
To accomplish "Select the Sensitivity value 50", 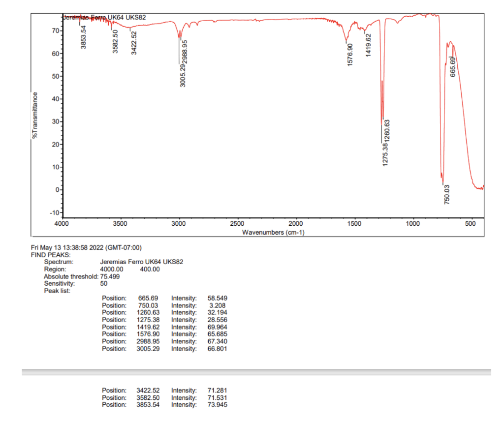I will pos(104,284).
